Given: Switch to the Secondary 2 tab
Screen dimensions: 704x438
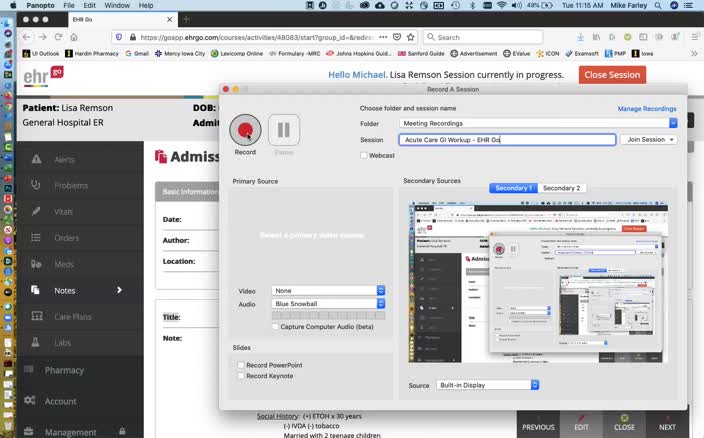Looking at the screenshot, I should (561, 188).
